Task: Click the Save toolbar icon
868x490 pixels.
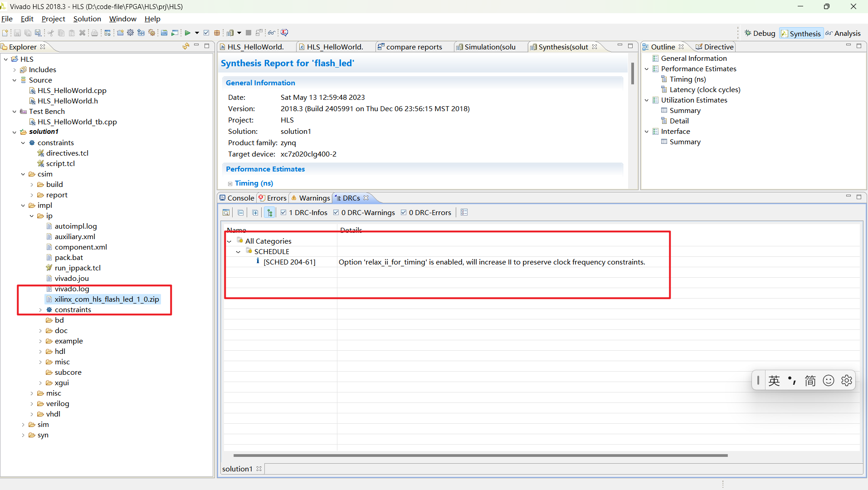Action: [17, 33]
